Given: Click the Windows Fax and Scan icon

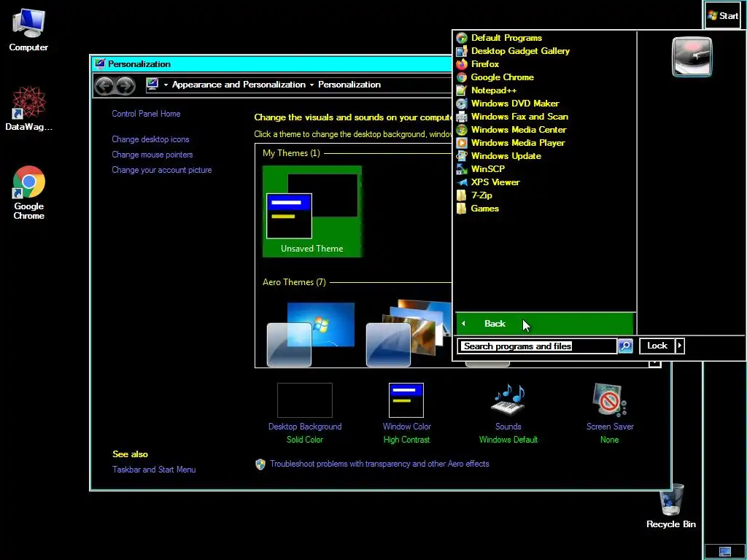Looking at the screenshot, I should coord(462,117).
